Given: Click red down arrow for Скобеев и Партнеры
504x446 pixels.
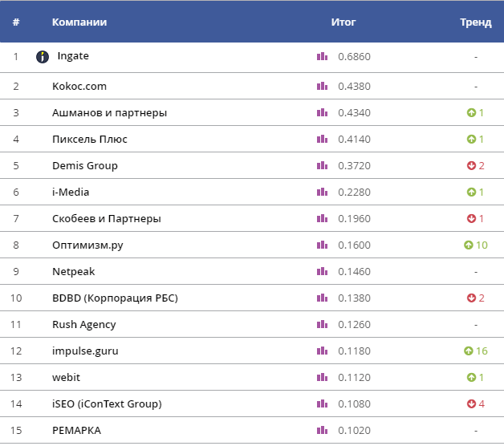Looking at the screenshot, I should coord(471,218).
